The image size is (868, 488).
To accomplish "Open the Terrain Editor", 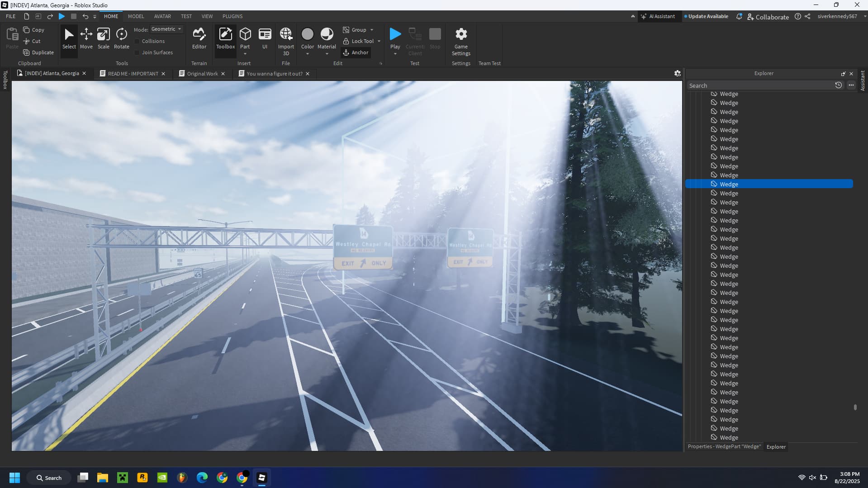I will pyautogui.click(x=199, y=38).
